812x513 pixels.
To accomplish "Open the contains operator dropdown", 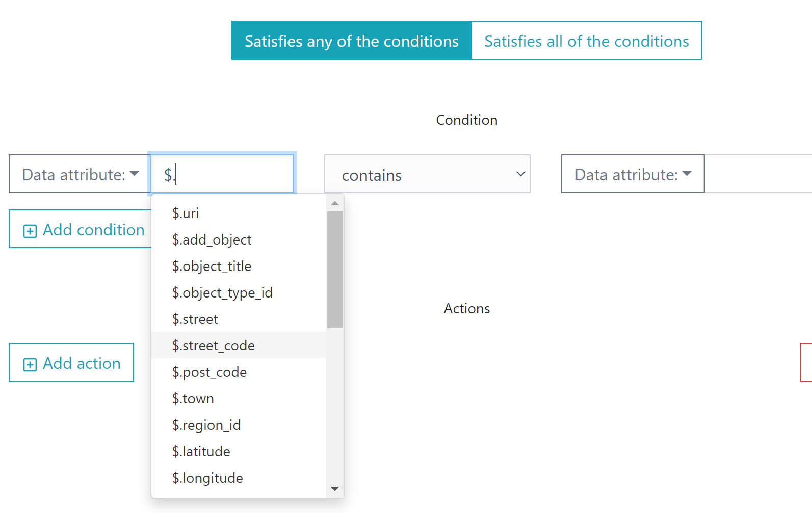I will pyautogui.click(x=427, y=174).
